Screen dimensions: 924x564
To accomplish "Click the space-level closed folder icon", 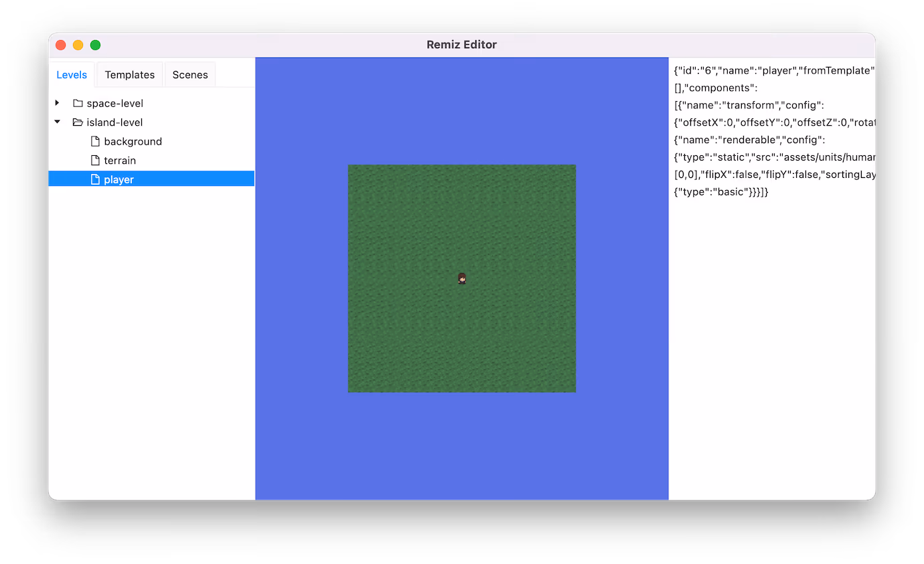I will [78, 103].
